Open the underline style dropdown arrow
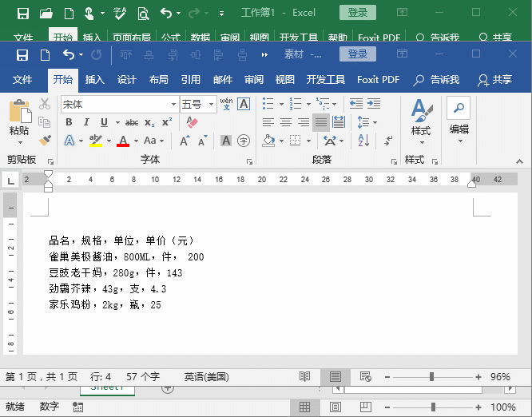Image resolution: width=532 pixels, height=417 pixels. [117, 122]
